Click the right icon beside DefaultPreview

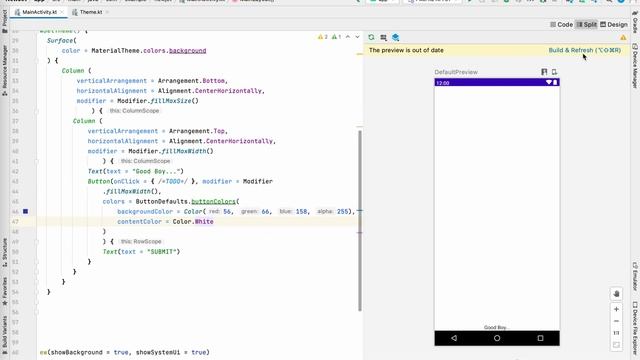point(554,72)
